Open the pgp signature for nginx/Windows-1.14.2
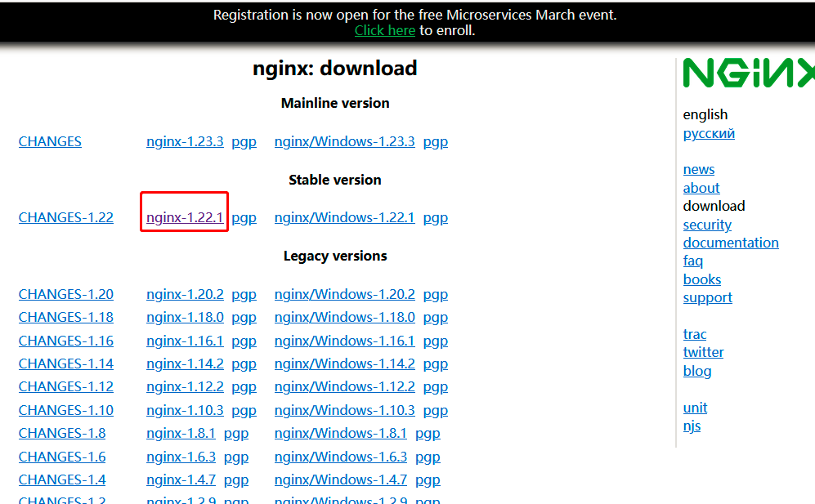Screen dimensions: 815x504 (436, 364)
